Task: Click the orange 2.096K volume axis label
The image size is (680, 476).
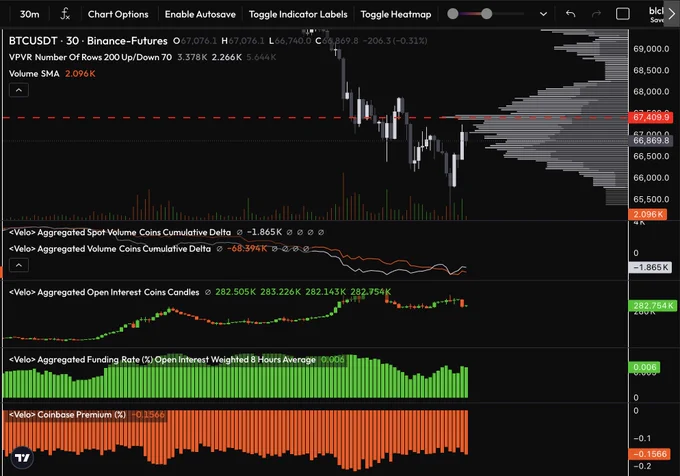Action: pos(647,214)
